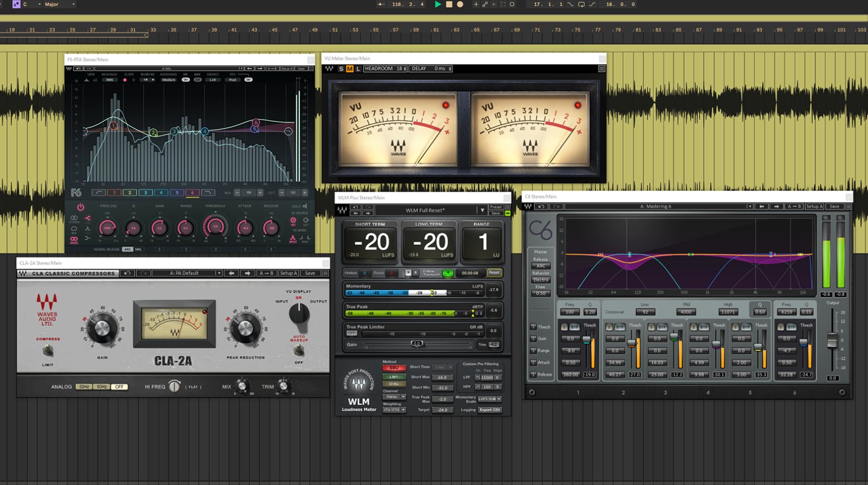Set CLA-2A analog to OFF
The width and height of the screenshot is (868, 485).
pos(119,387)
